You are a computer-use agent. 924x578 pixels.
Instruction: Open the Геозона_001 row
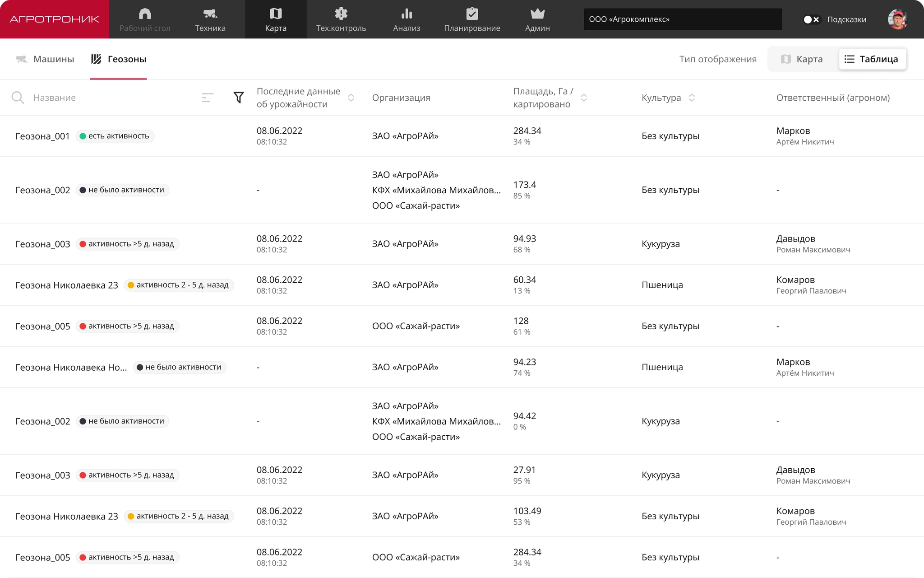point(462,136)
